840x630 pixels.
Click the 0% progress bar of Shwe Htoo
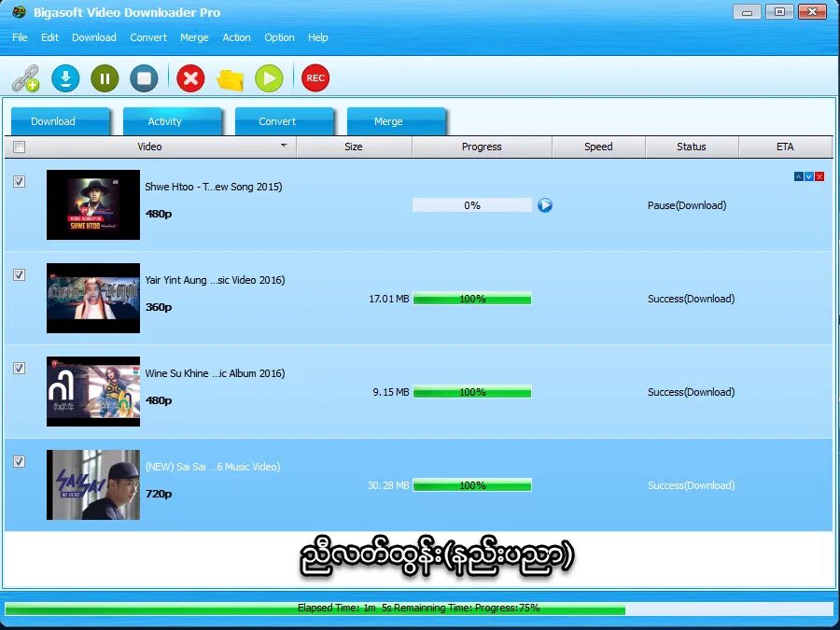[x=472, y=205]
